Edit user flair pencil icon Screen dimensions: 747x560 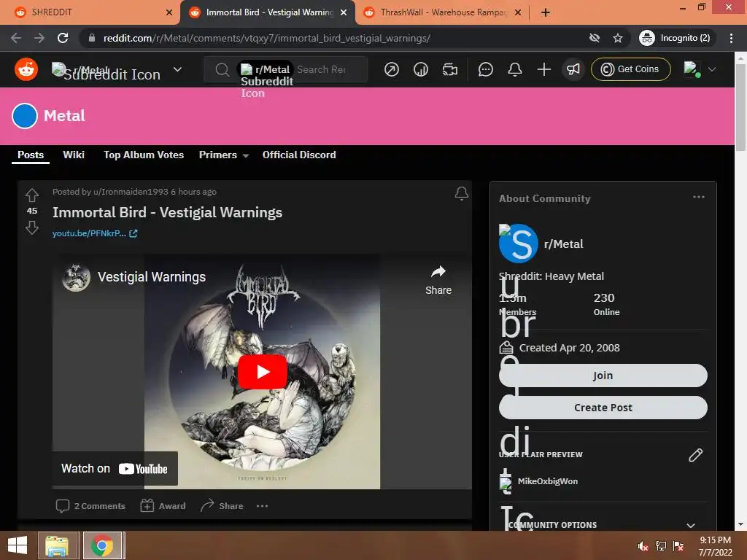point(695,455)
